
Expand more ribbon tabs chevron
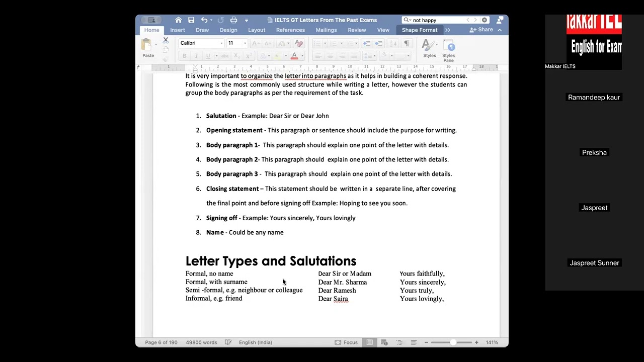[x=447, y=30]
